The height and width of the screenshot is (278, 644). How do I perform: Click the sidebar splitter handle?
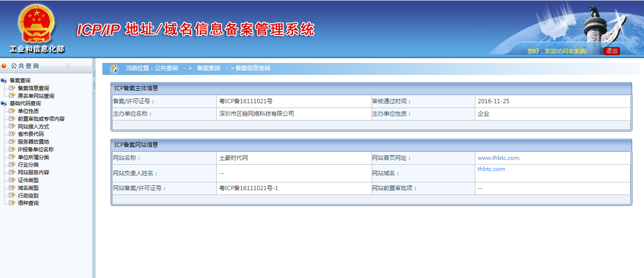pos(94,79)
